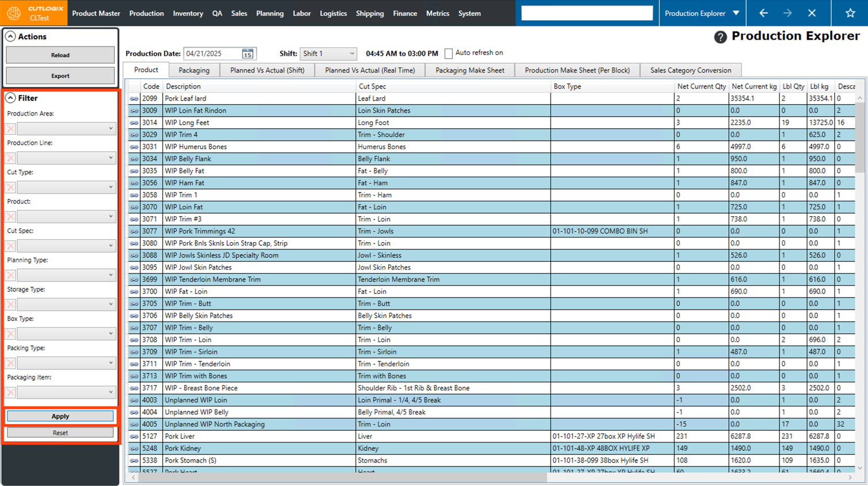
Task: Click the Export button
Action: 60,76
